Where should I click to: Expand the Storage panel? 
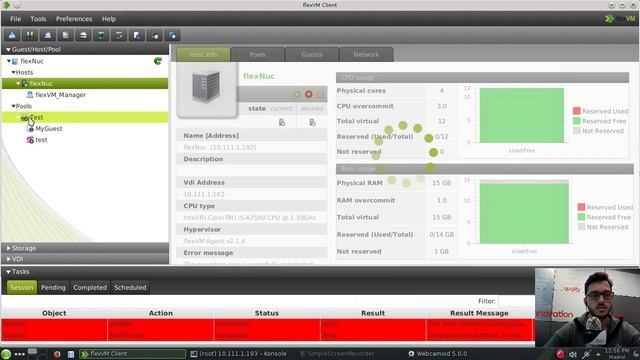[x=85, y=248]
